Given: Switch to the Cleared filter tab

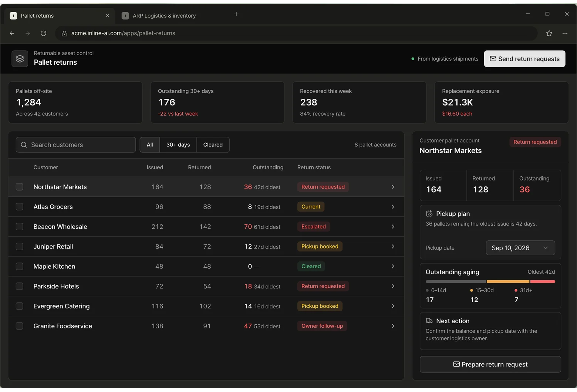Looking at the screenshot, I should (213, 145).
